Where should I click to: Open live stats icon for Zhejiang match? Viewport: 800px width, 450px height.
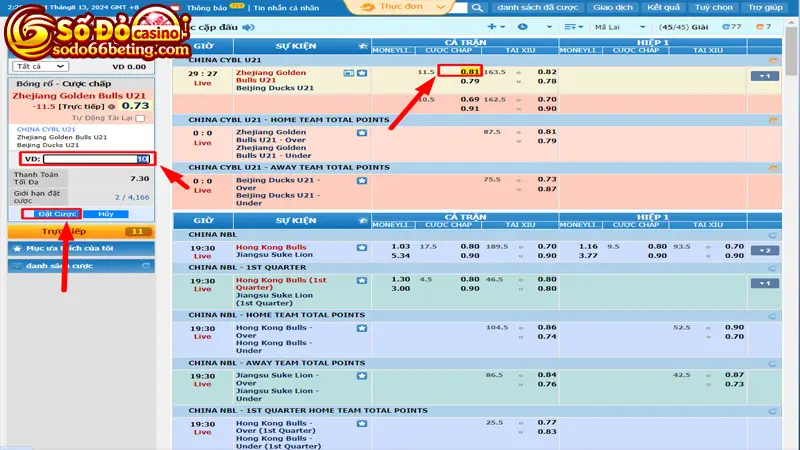pos(349,73)
